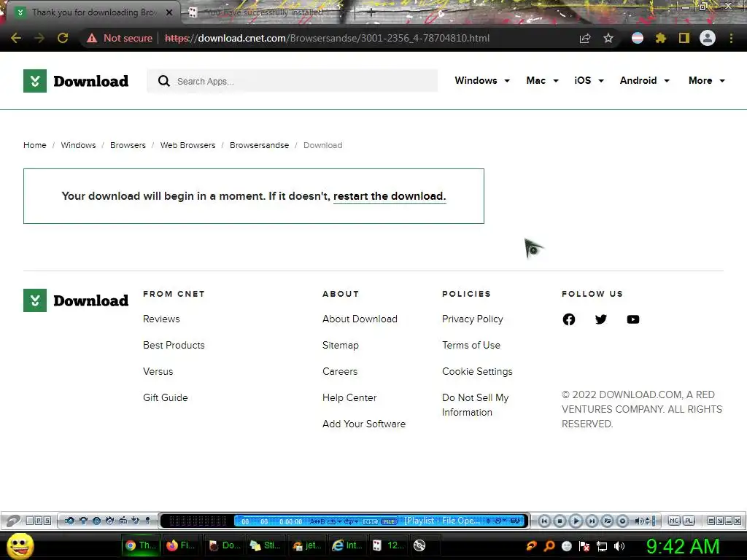
Task: Click the record button in player
Action: point(622,521)
